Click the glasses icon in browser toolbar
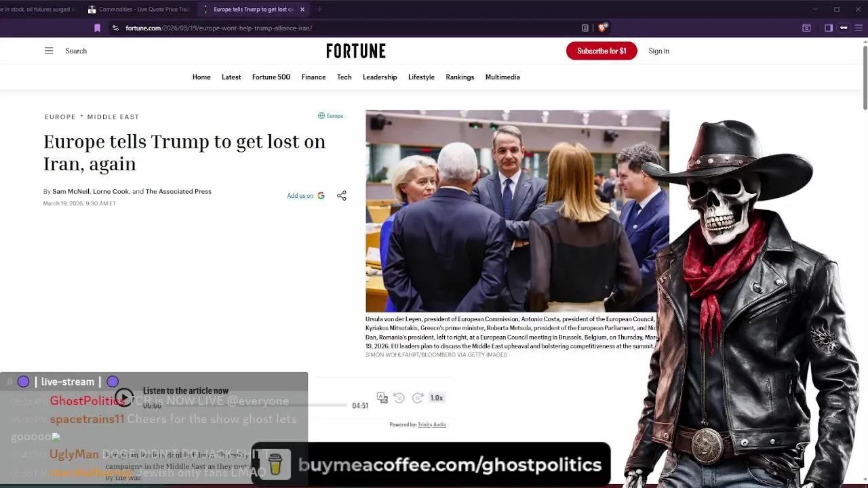The height and width of the screenshot is (488, 868). (x=844, y=28)
